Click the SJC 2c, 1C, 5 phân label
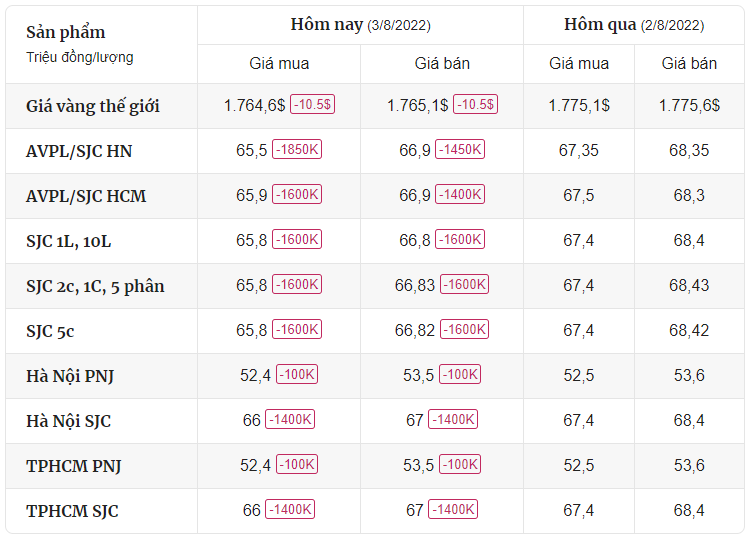The width and height of the screenshot is (751, 539). click(95, 286)
